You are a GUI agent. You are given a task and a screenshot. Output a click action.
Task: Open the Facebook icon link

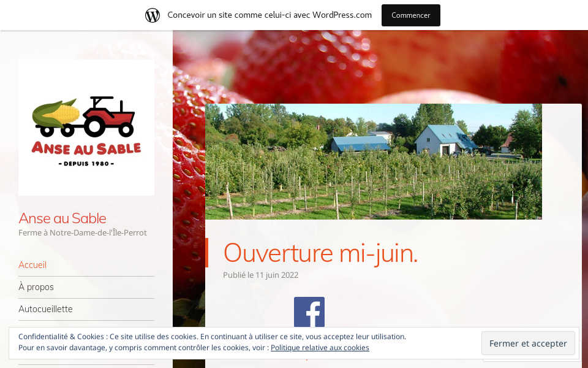click(309, 312)
